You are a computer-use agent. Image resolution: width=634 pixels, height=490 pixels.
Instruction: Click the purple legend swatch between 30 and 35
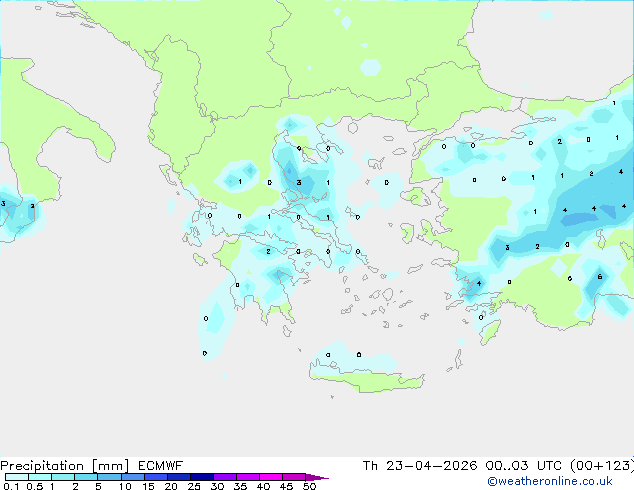click(x=225, y=477)
